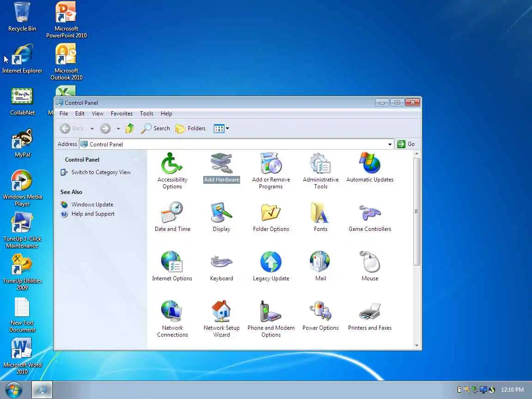Open the Edit menu
The image size is (532, 399).
(x=80, y=114)
